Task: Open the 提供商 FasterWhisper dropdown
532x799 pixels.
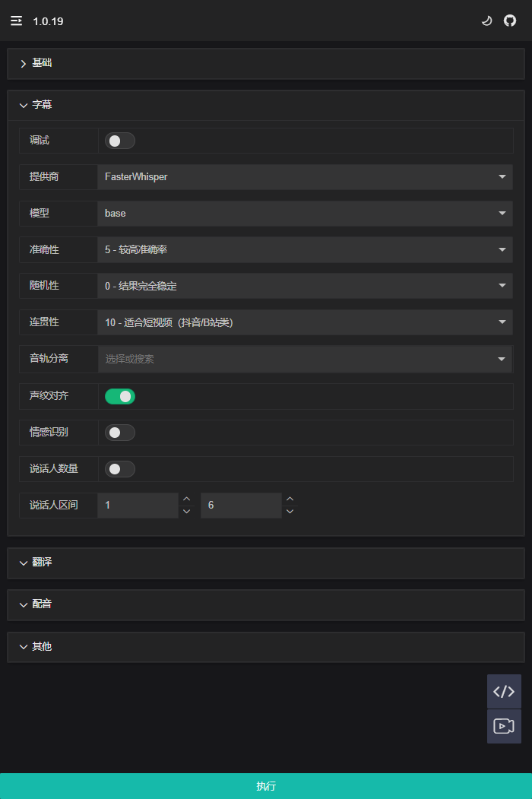Action: point(305,177)
